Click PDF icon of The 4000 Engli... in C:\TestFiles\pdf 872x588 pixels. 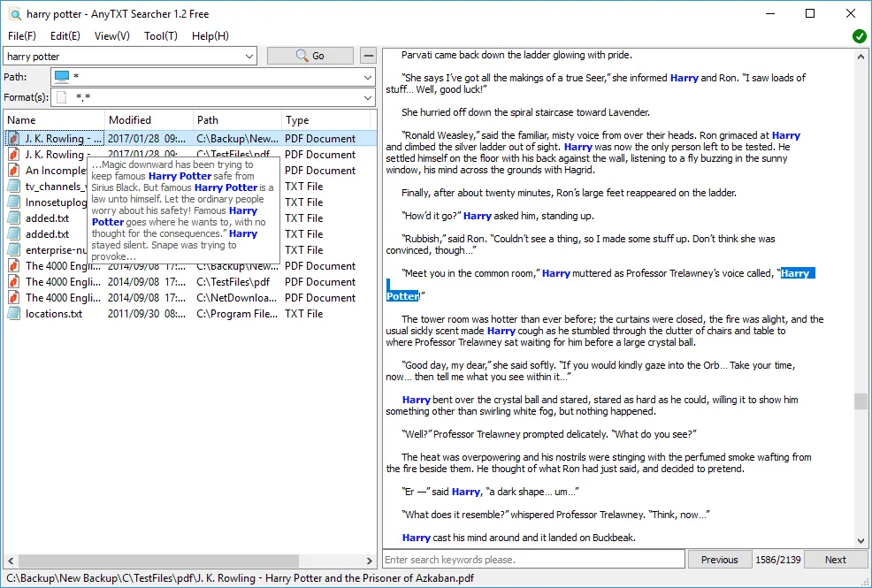click(x=14, y=282)
